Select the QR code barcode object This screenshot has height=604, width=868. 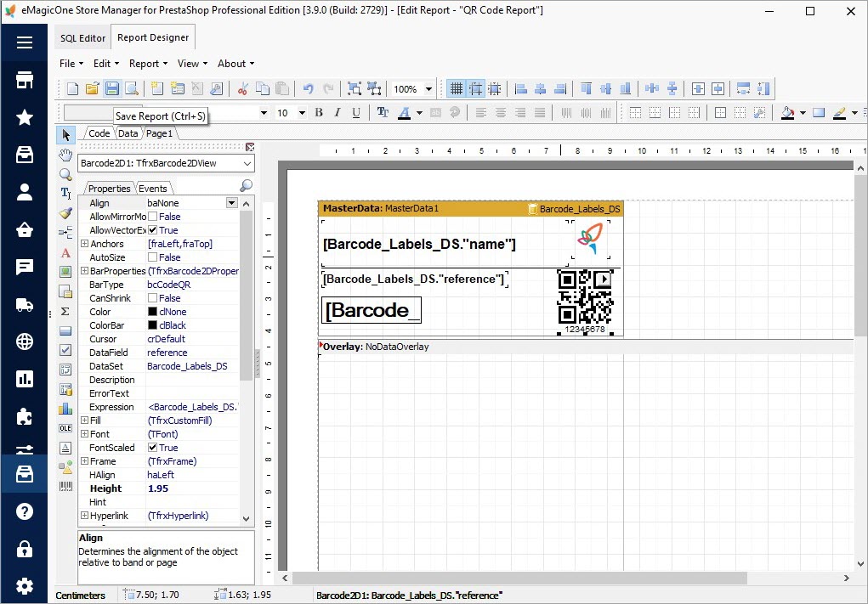pos(585,301)
